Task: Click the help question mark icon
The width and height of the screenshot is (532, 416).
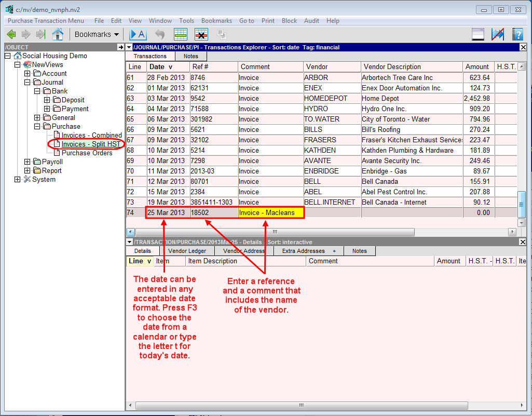Action: click(x=517, y=34)
